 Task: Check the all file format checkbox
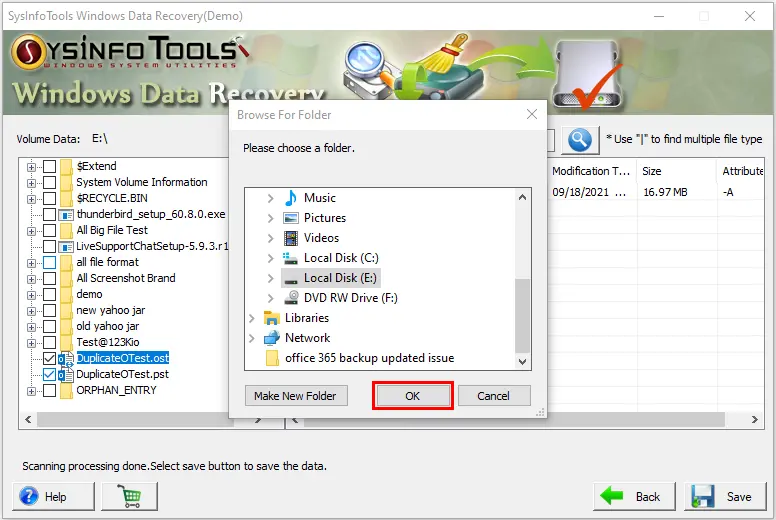click(49, 263)
